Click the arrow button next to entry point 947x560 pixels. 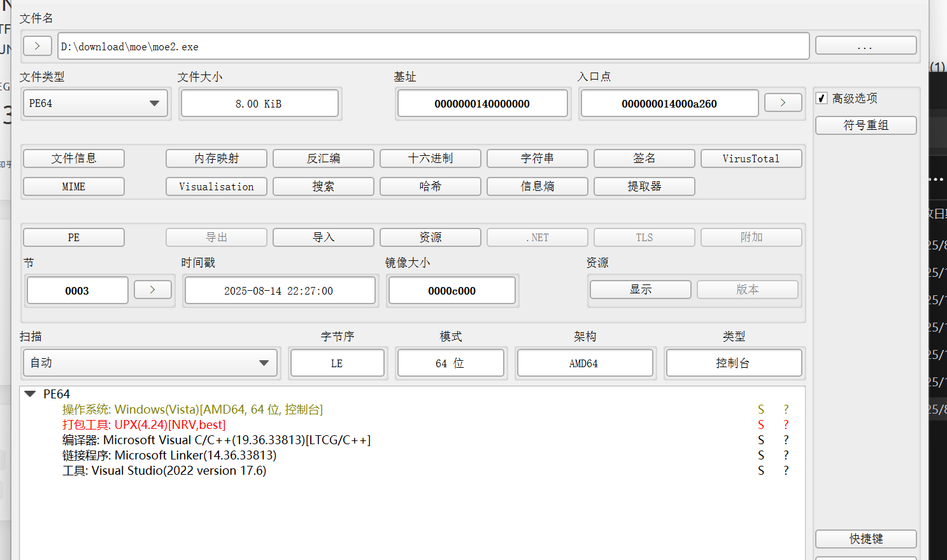[783, 102]
